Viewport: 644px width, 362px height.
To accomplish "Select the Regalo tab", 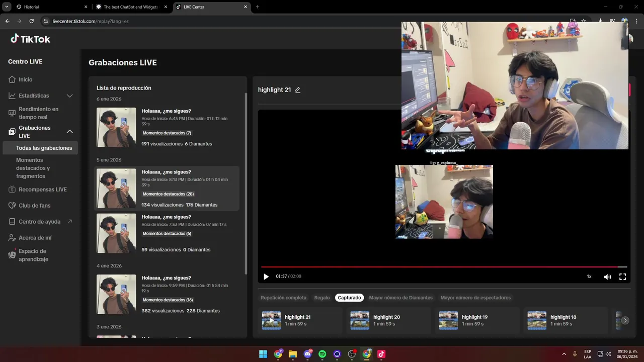I will 322,298.
